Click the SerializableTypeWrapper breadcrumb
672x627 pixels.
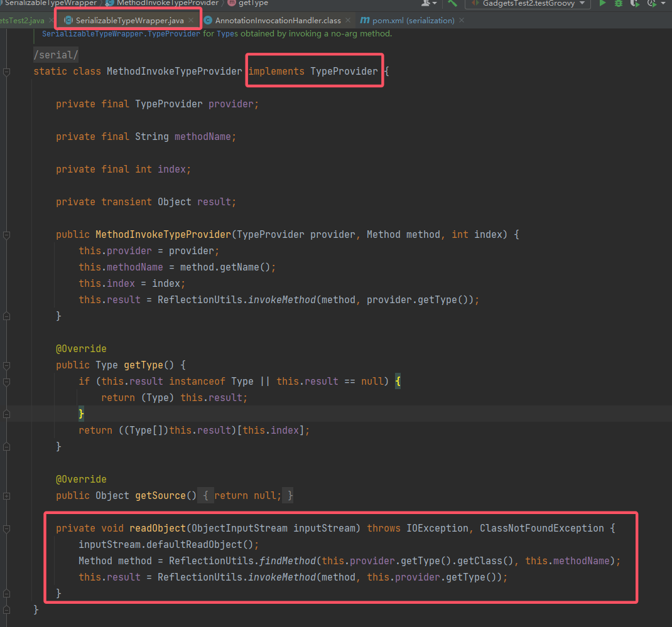(50, 3)
